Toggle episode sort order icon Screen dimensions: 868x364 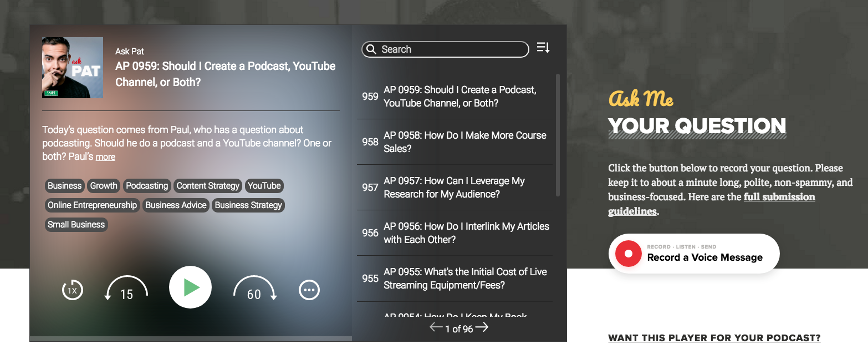(x=543, y=48)
